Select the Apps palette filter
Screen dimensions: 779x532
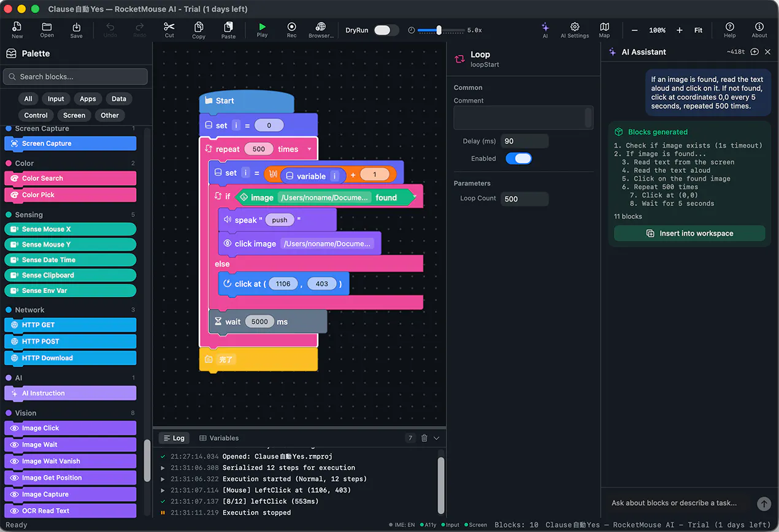click(x=88, y=99)
